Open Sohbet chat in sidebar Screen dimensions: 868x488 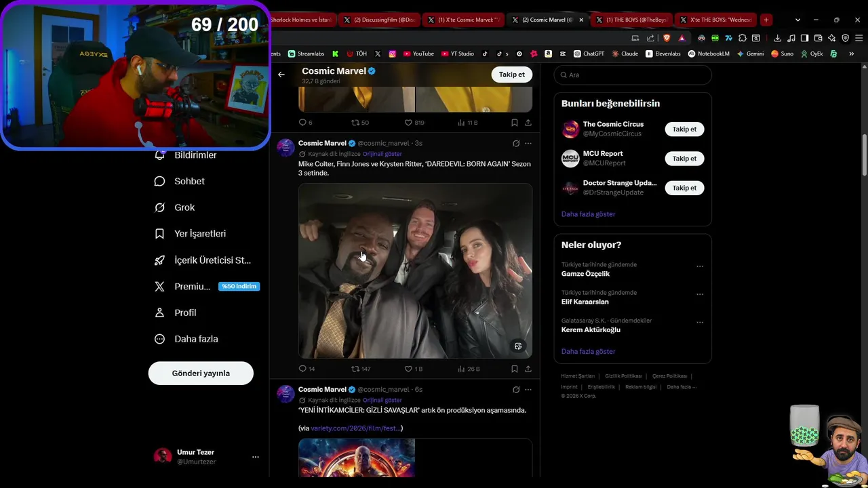pos(180,181)
